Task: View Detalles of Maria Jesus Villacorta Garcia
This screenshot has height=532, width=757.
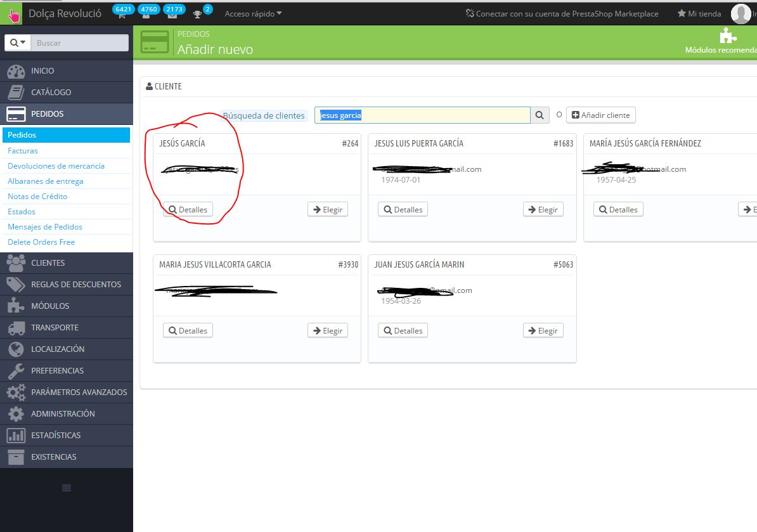Action: pos(188,331)
